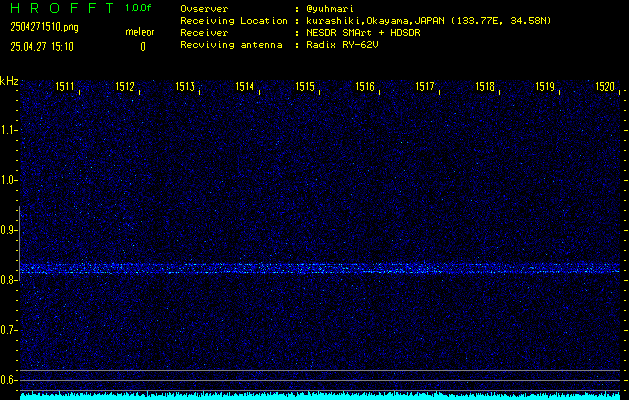Click the 1.1 kHz axis label
Screen dimensions: 629x400
pos(8,130)
